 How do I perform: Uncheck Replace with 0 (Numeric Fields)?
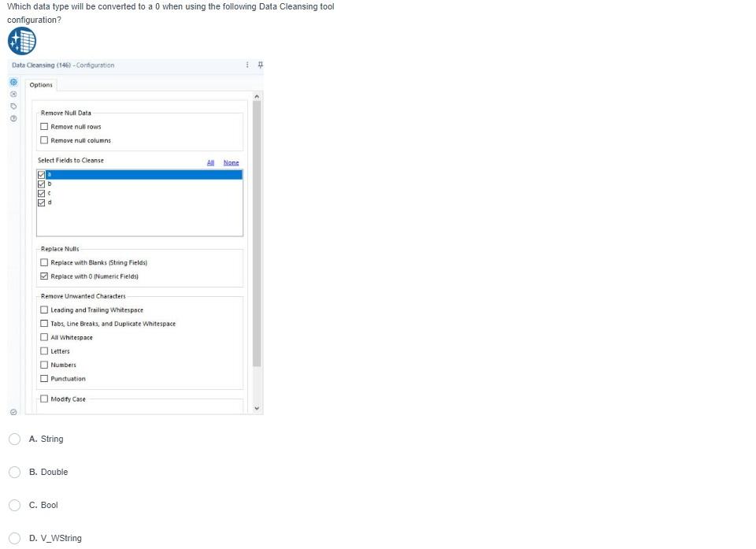pyautogui.click(x=44, y=276)
